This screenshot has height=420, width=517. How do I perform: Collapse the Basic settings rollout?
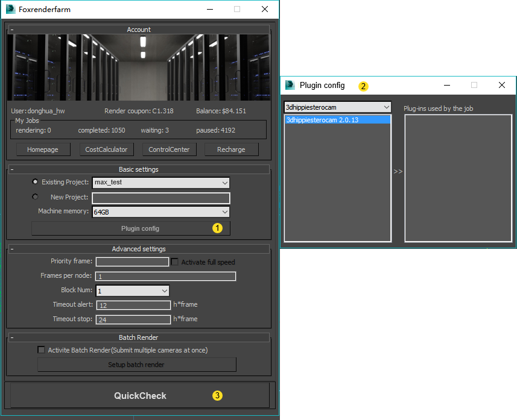tap(12, 169)
